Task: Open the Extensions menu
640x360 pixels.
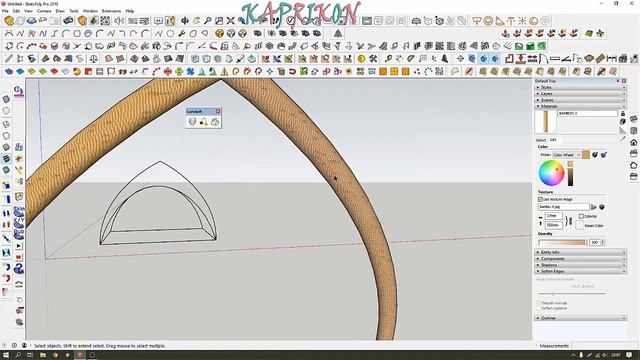Action: tap(111, 11)
